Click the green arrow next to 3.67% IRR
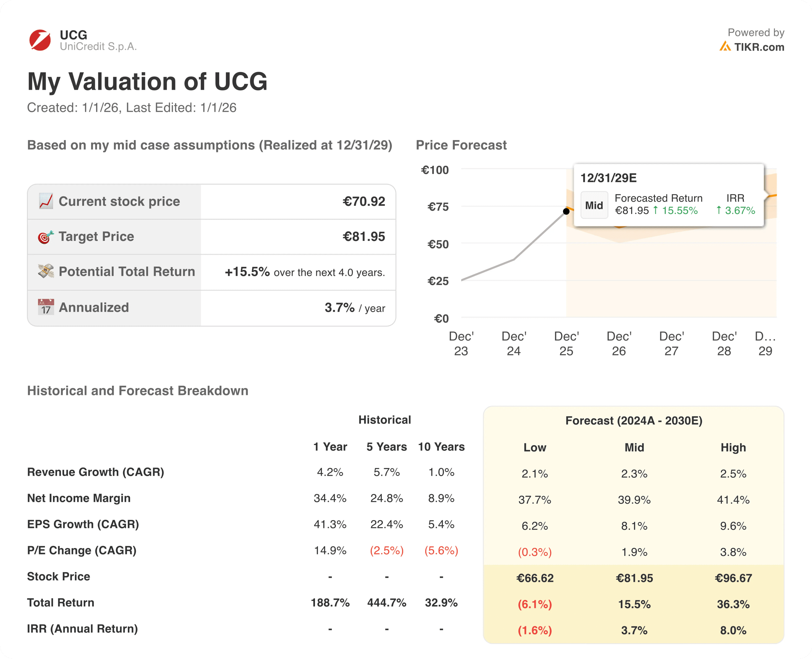812x659 pixels. click(x=718, y=210)
